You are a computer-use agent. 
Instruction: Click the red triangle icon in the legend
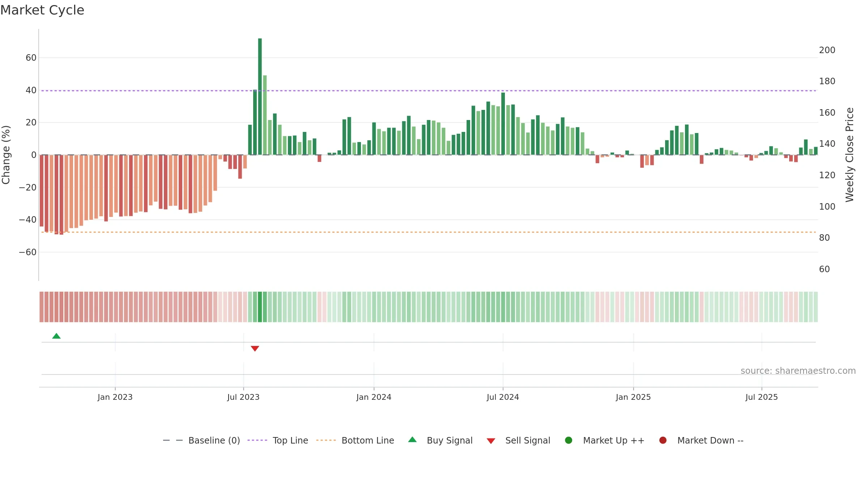tap(491, 441)
